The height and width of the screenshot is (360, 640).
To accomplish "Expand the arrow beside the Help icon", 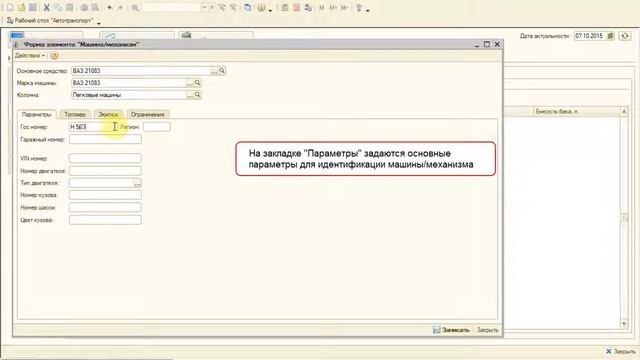I will point(270,10).
